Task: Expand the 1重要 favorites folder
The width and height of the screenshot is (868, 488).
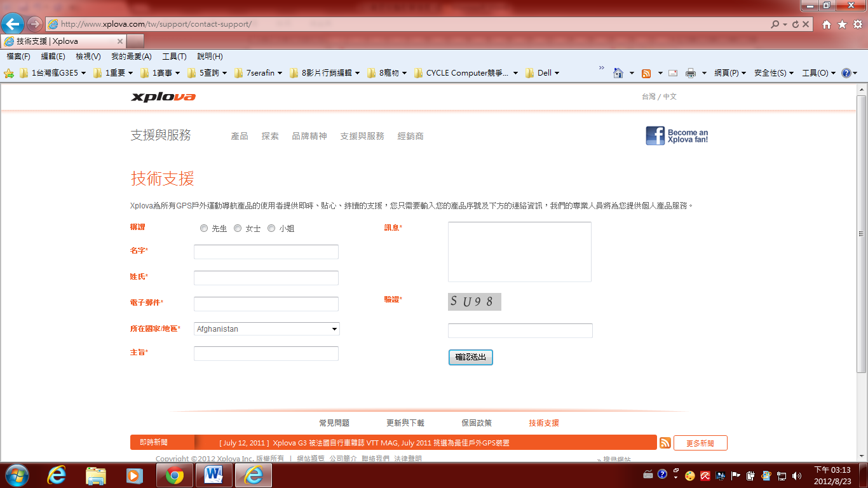Action: pos(113,73)
